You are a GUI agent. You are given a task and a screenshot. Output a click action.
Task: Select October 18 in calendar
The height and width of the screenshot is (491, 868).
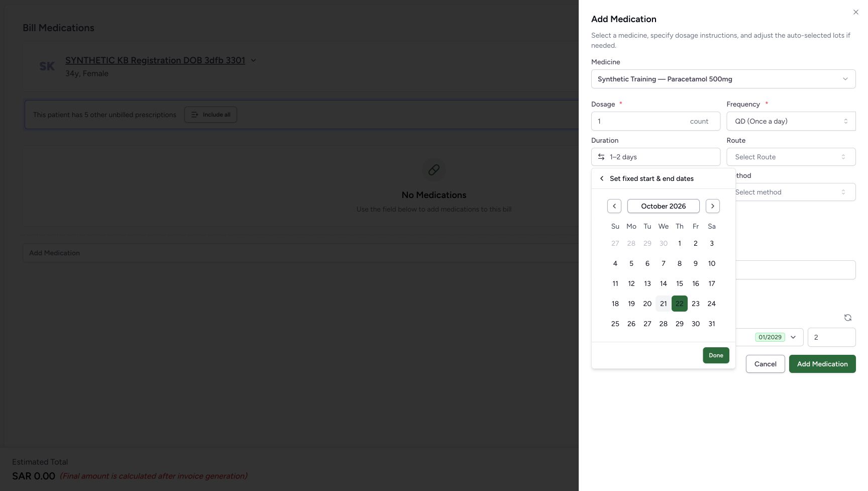tap(615, 304)
